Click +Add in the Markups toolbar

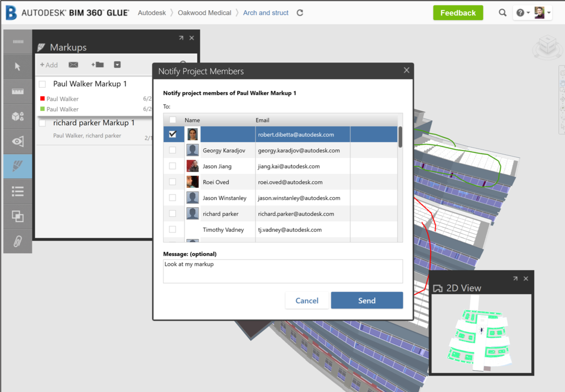(x=49, y=65)
